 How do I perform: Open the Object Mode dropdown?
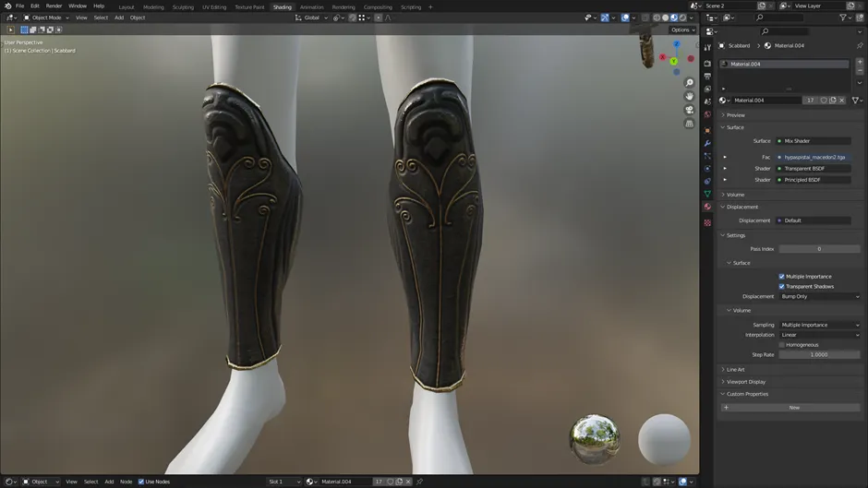46,18
